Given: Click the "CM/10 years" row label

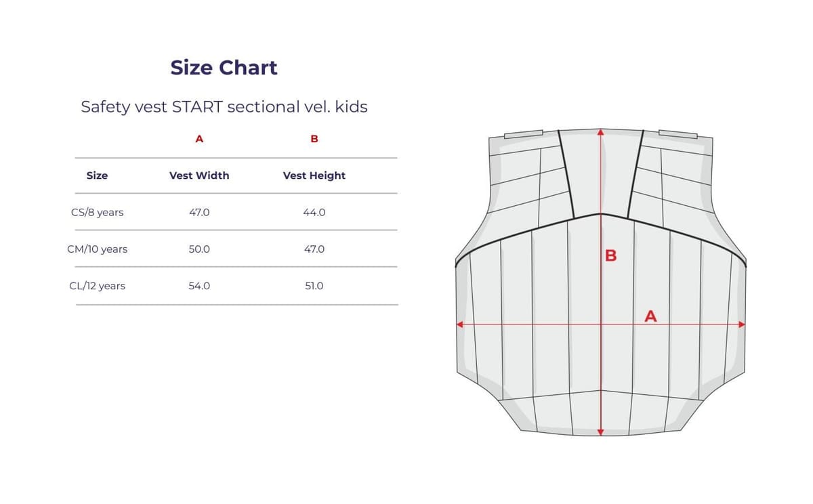Looking at the screenshot, I should pos(97,249).
